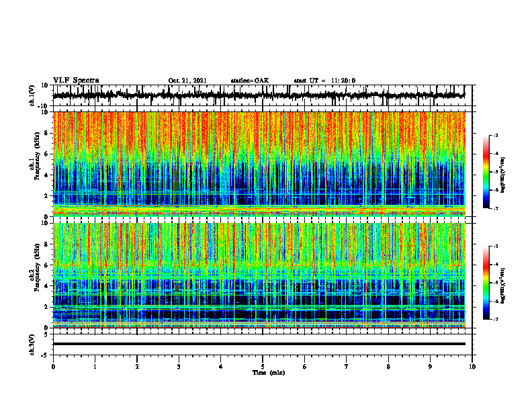This screenshot has width=532, height=411.
Task: Click the ch.1 spectrogram plot
Action: (259, 164)
